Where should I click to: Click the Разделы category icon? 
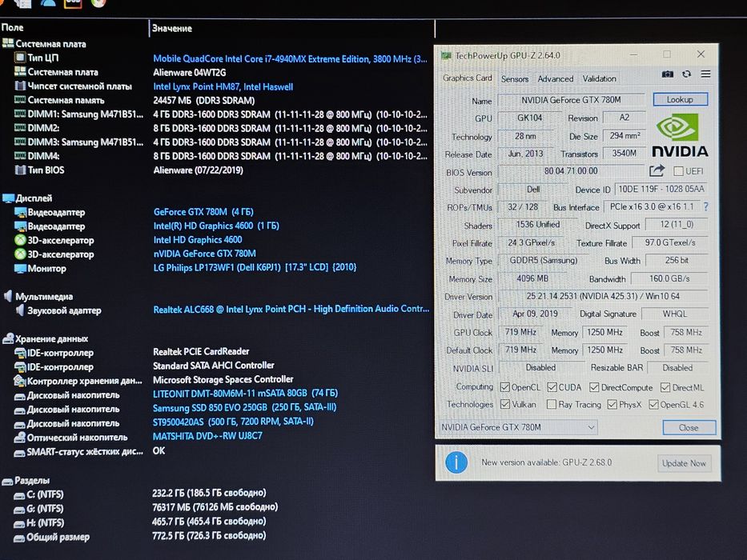(7, 481)
